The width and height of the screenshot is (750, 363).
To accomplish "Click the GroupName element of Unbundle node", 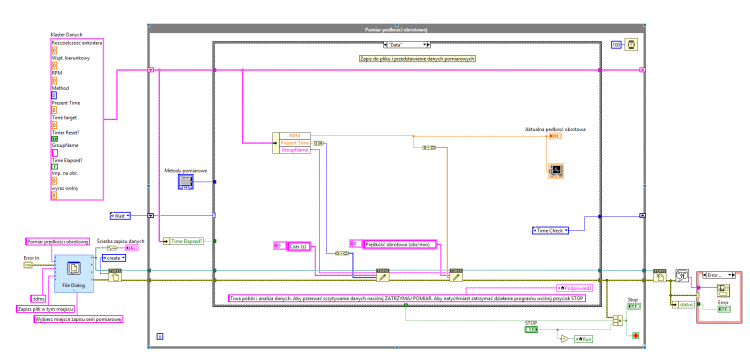I will pos(295,150).
